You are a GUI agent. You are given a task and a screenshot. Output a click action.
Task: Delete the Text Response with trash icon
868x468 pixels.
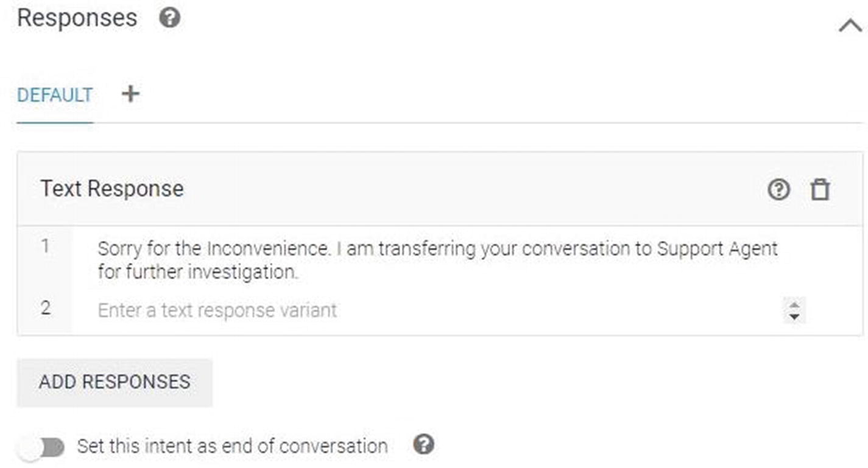[x=820, y=190]
